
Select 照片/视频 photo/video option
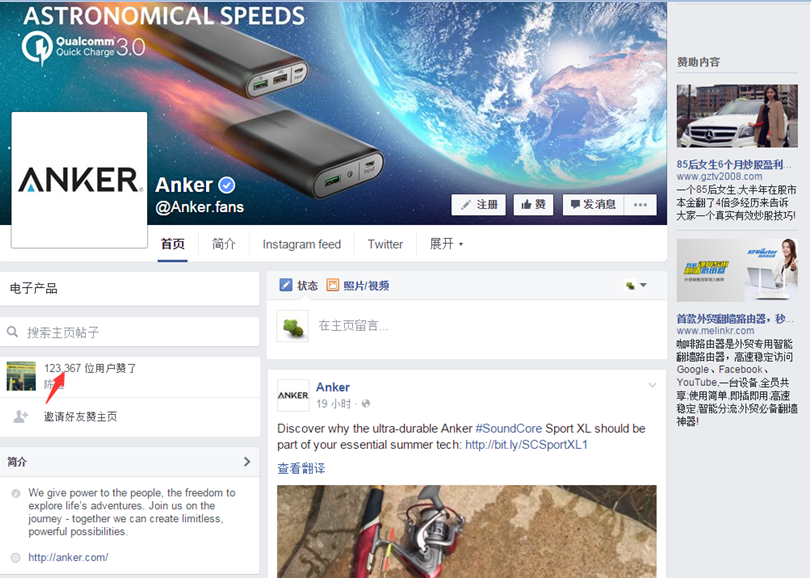(366, 285)
